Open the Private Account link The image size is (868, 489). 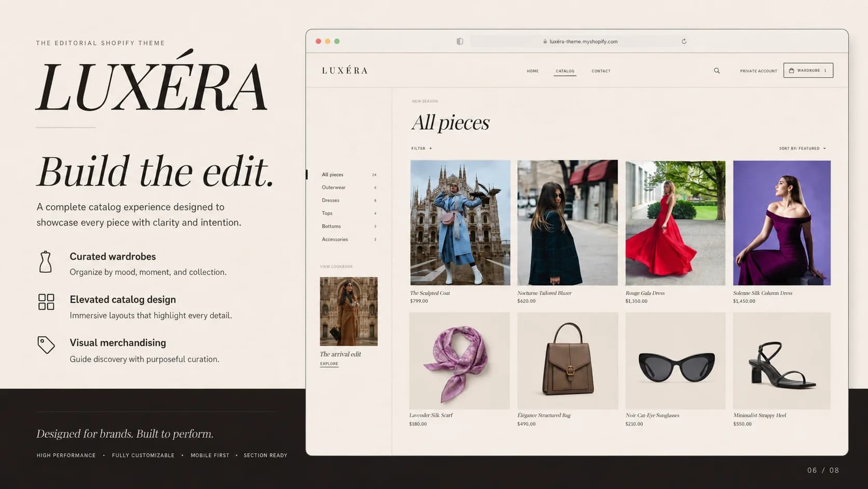758,71
